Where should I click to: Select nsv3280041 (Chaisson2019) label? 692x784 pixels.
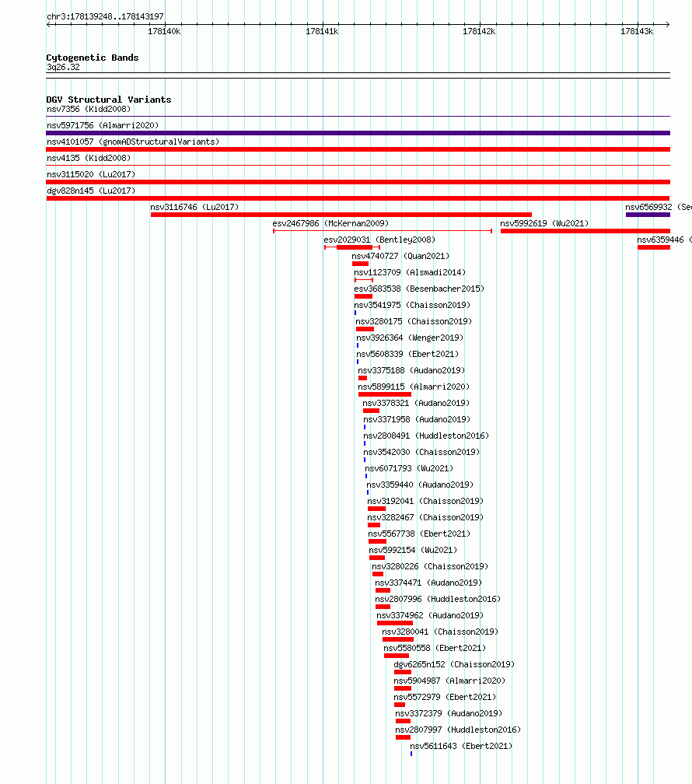pyautogui.click(x=441, y=632)
